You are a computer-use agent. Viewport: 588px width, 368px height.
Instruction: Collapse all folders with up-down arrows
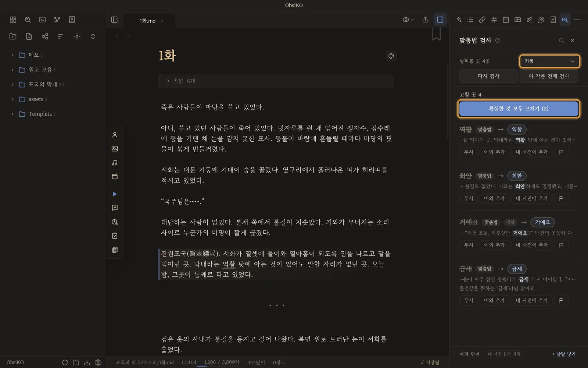click(x=93, y=36)
